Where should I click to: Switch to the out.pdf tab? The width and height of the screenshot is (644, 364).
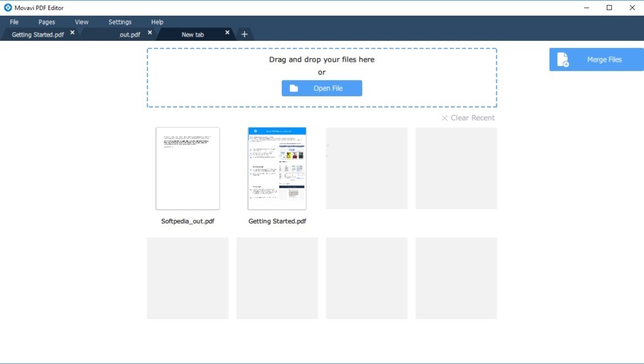point(119,35)
